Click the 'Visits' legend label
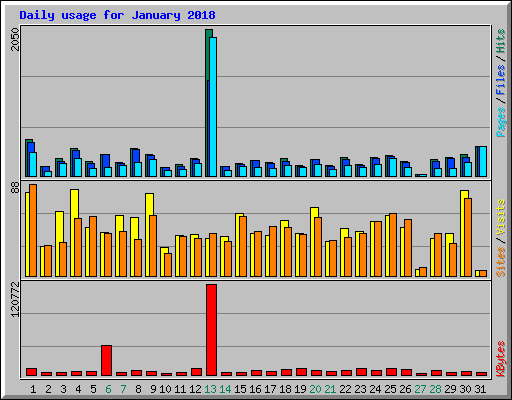Screen dimensions: 512x400 coord(500,217)
